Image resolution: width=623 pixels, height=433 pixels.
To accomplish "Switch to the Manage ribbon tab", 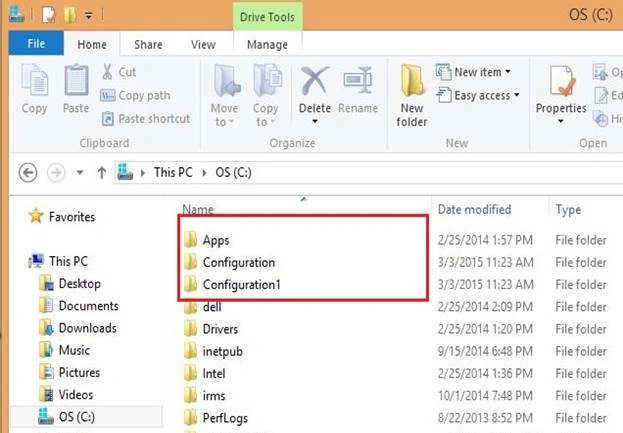I will (267, 44).
